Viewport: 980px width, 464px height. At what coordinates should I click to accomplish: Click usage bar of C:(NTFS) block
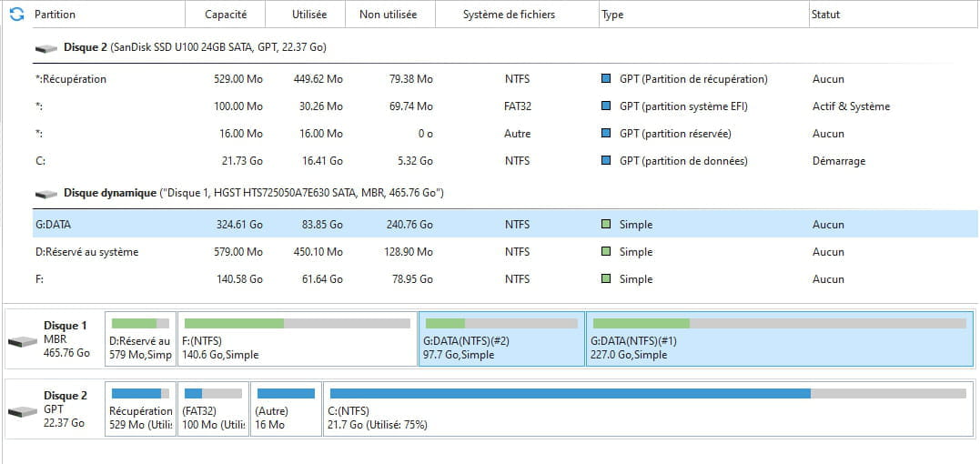click(x=648, y=393)
